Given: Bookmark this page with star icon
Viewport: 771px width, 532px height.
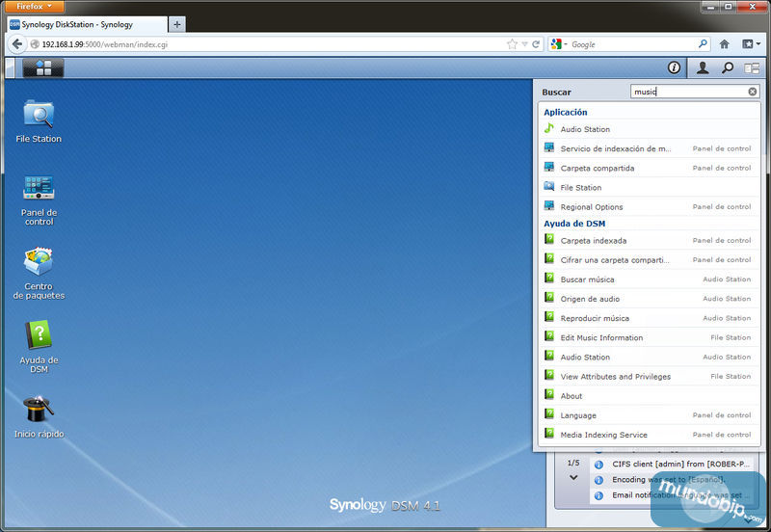Looking at the screenshot, I should [512, 44].
